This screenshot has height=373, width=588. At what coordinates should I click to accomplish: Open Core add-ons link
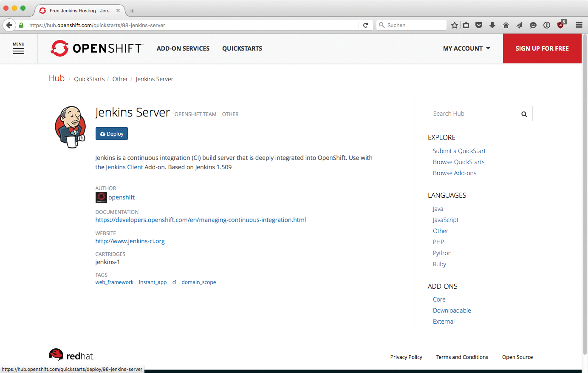pos(439,299)
